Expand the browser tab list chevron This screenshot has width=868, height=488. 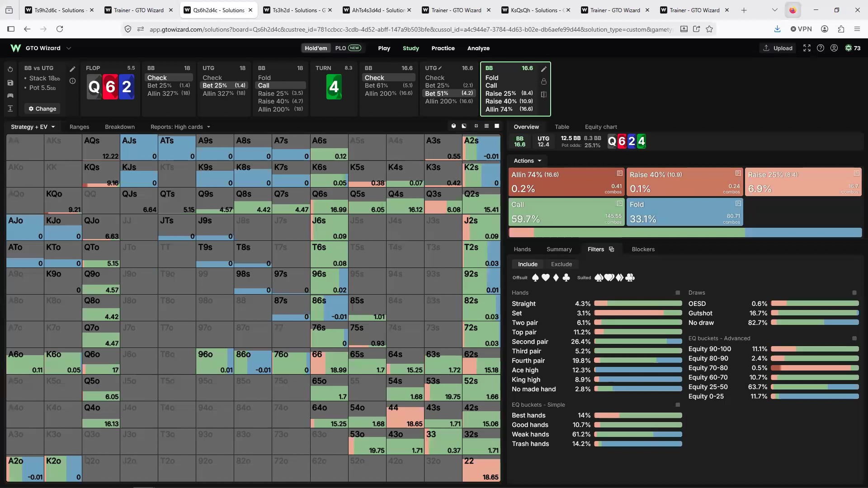[x=774, y=10]
